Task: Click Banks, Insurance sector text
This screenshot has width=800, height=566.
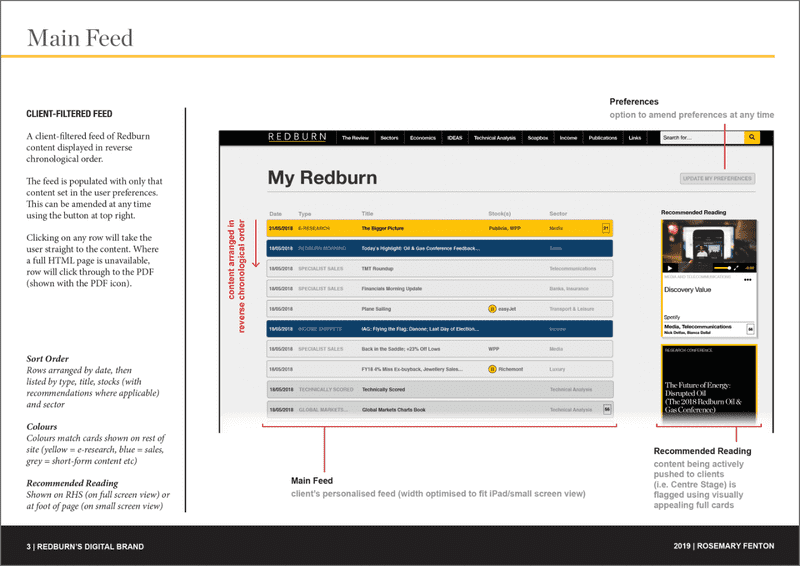Action: tap(569, 289)
